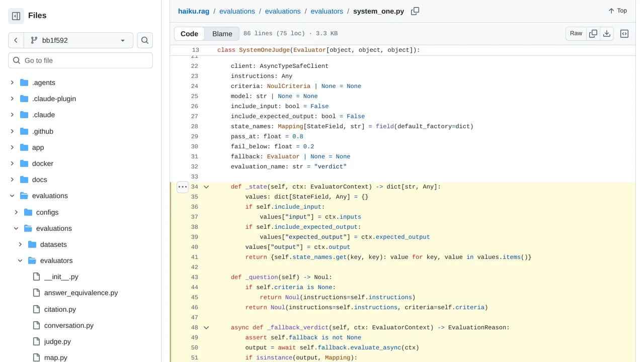Click the NoulCriteria type on line 24

[x=289, y=86]
